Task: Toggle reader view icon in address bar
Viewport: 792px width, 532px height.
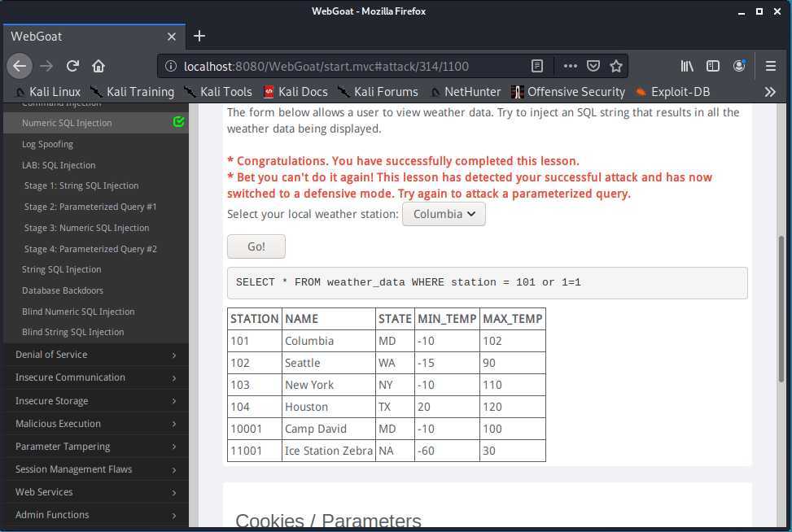Action: 537,66
